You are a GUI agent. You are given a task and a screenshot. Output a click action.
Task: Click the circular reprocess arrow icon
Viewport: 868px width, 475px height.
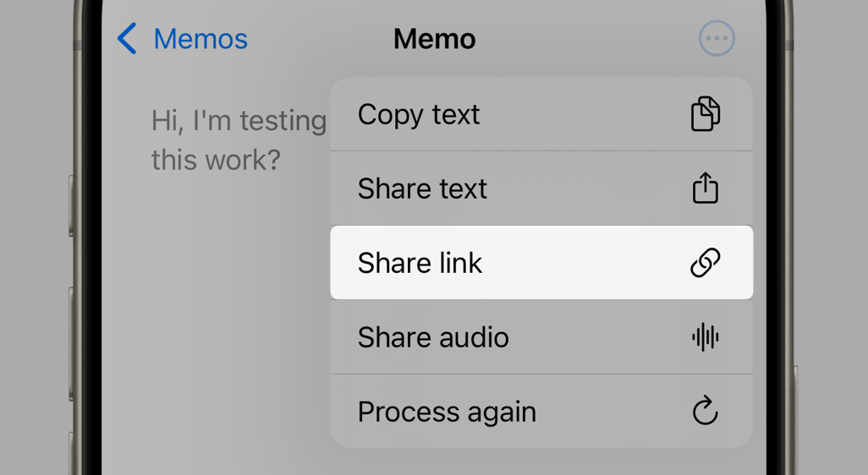click(x=705, y=412)
